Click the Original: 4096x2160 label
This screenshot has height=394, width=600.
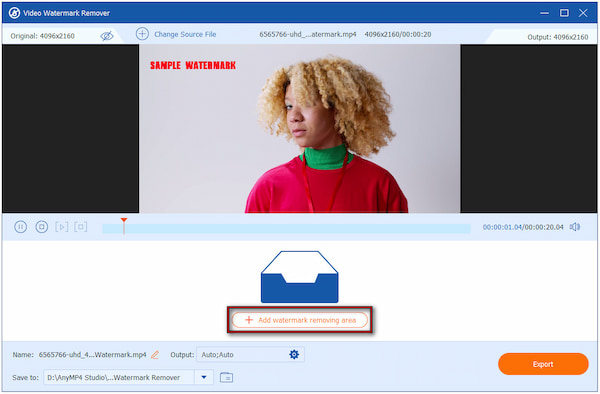tap(42, 36)
